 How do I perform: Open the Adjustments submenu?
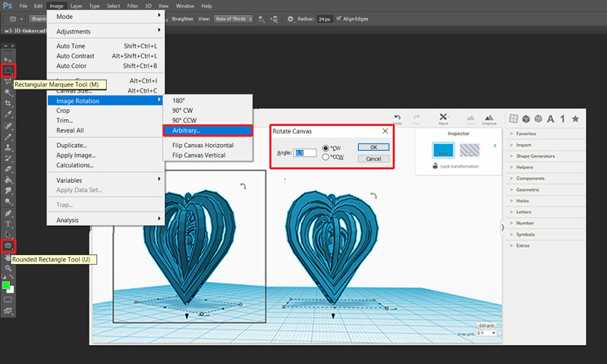click(105, 31)
